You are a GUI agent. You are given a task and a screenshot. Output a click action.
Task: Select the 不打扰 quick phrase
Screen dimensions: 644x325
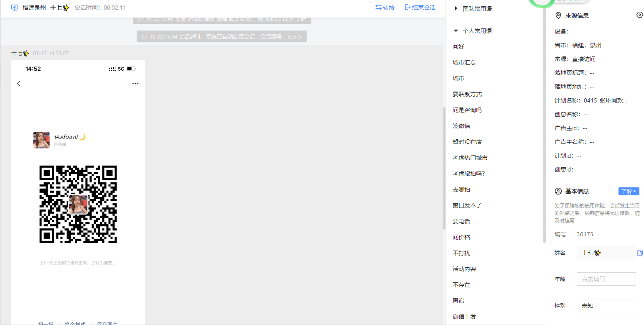coord(461,253)
